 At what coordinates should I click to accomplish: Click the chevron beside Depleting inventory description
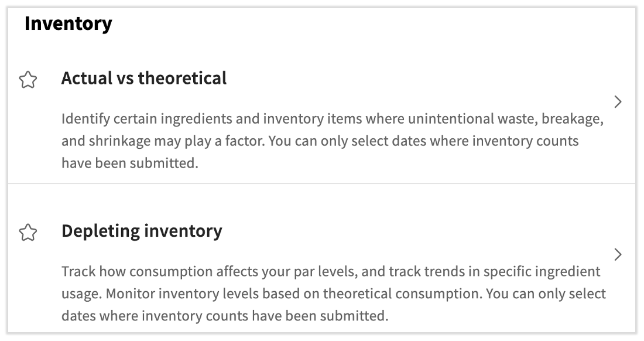(618, 255)
